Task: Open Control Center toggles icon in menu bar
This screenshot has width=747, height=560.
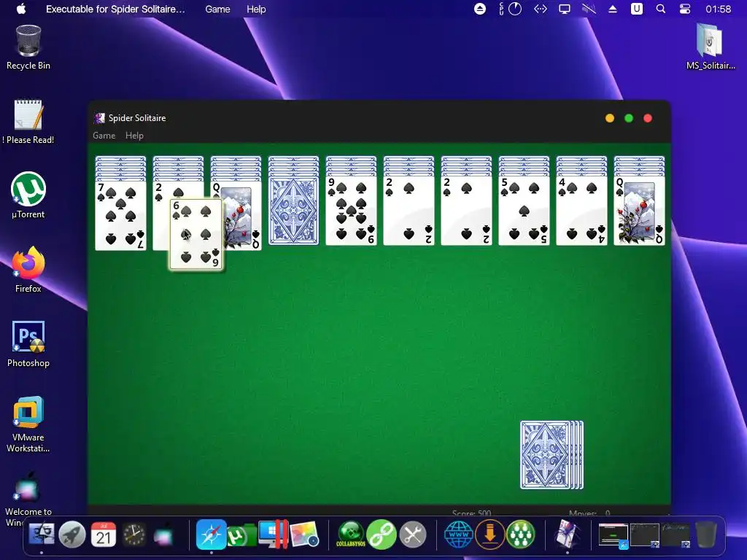Action: pyautogui.click(x=685, y=9)
